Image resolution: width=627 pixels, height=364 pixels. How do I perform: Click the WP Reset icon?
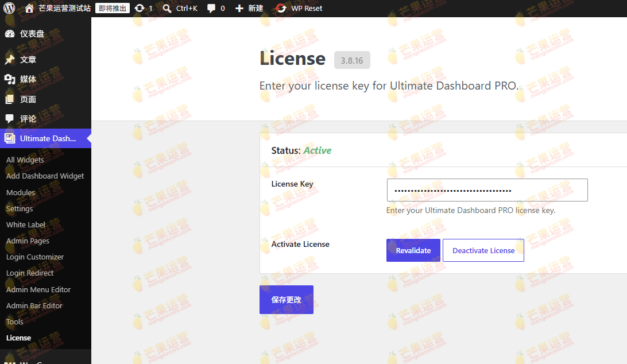click(x=281, y=8)
